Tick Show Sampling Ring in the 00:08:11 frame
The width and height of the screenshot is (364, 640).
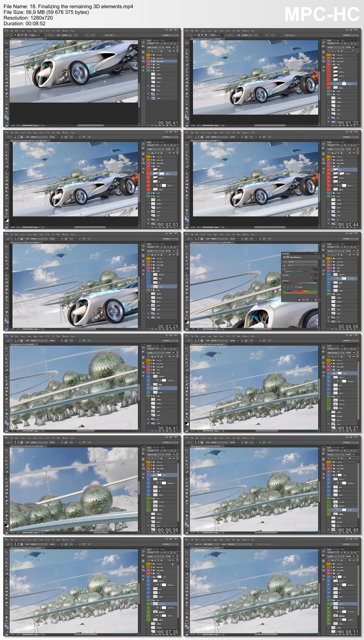pyautogui.click(x=256, y=544)
